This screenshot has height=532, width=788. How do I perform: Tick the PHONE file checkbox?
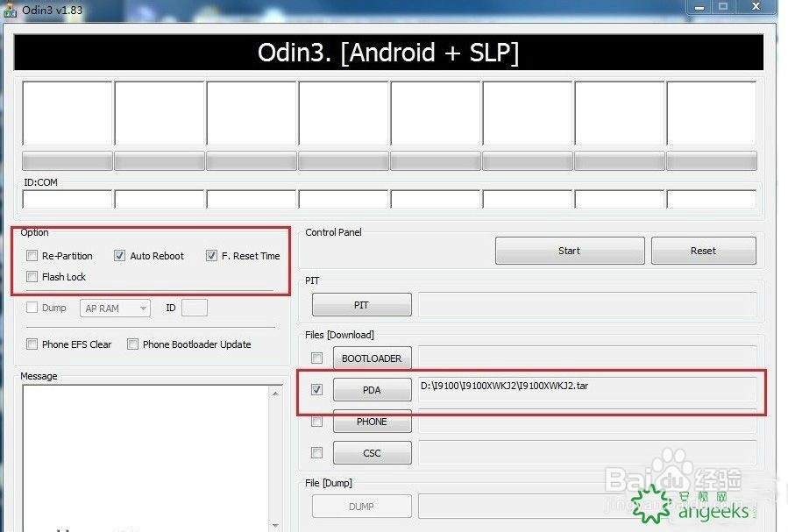(x=316, y=422)
